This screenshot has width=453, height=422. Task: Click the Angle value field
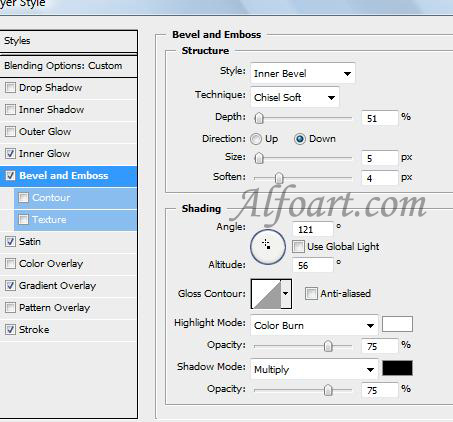pyautogui.click(x=313, y=229)
